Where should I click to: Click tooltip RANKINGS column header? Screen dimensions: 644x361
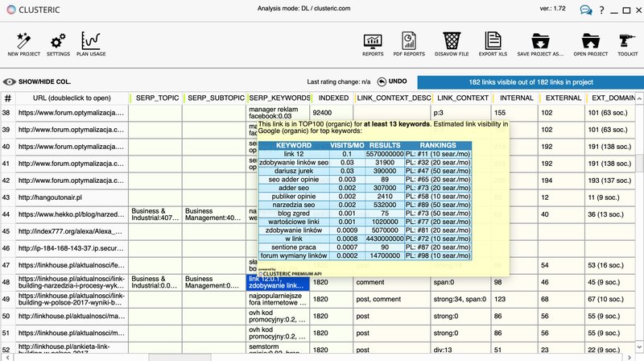[438, 145]
